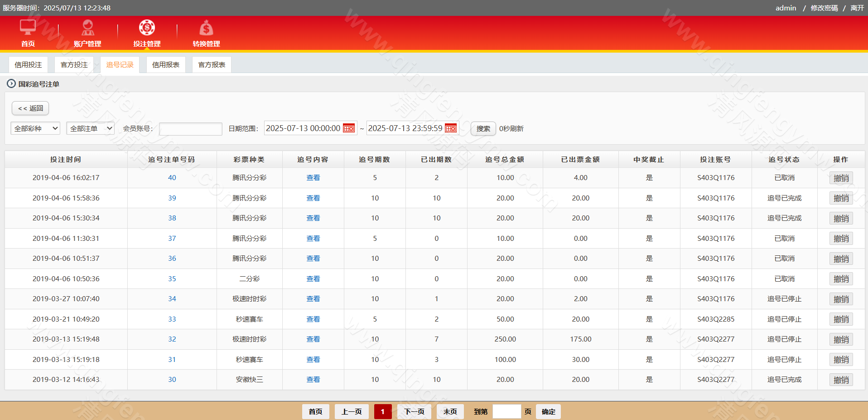Select the 投注管理 chip icon
868x420 pixels.
tap(147, 28)
